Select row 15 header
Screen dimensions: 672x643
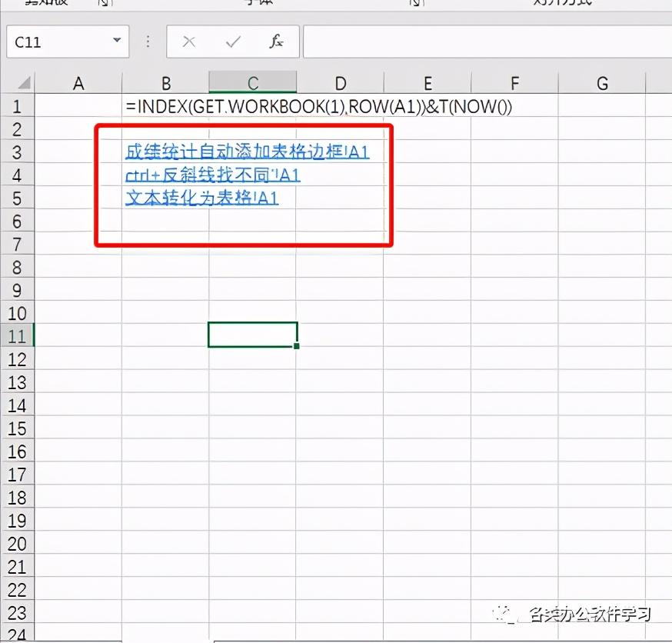17,428
